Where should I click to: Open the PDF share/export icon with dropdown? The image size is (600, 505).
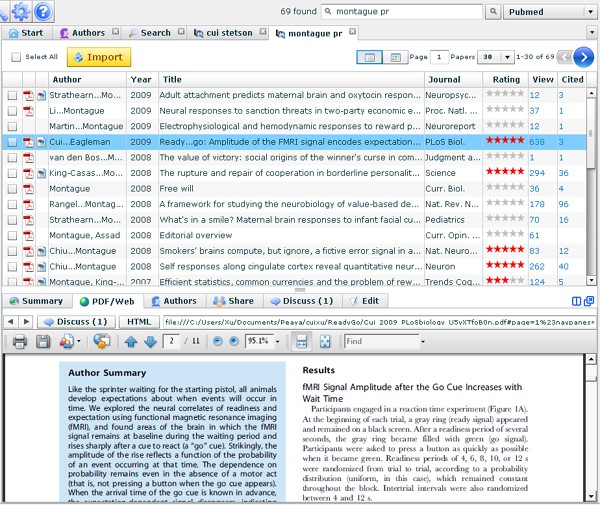coord(69,341)
